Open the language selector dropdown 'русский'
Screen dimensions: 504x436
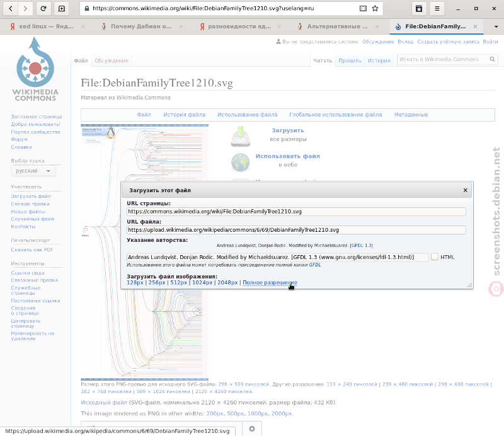tap(33, 171)
